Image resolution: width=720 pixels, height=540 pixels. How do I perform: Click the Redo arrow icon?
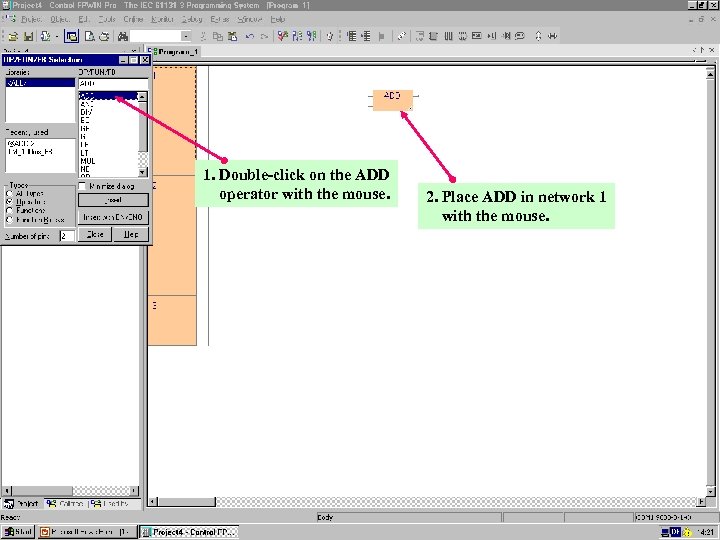[264, 36]
